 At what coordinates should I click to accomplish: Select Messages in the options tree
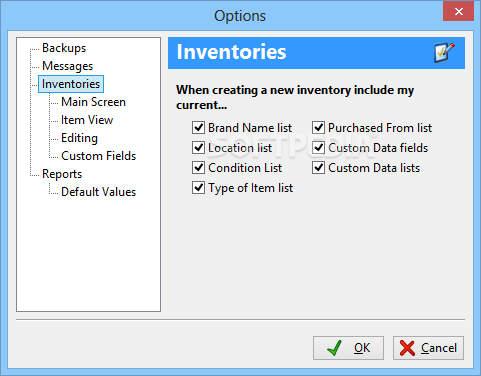click(x=68, y=66)
